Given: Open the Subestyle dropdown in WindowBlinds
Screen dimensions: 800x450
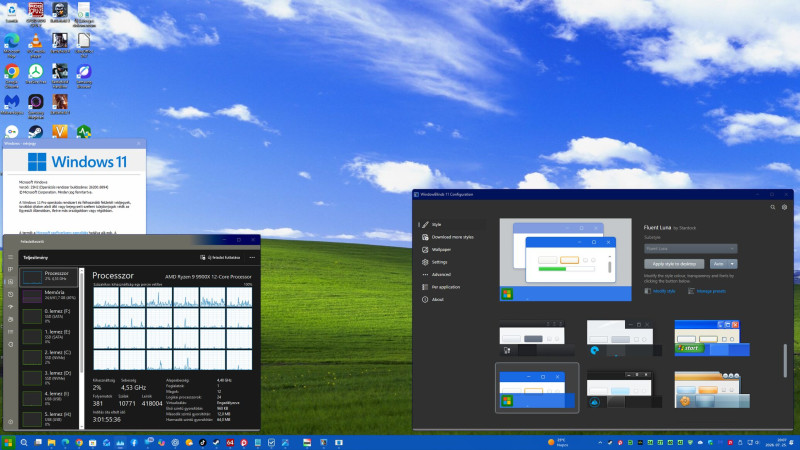Looking at the screenshot, I should (690, 248).
